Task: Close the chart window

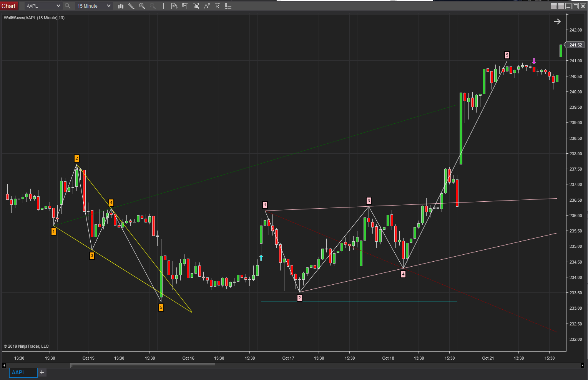Action: click(x=583, y=6)
